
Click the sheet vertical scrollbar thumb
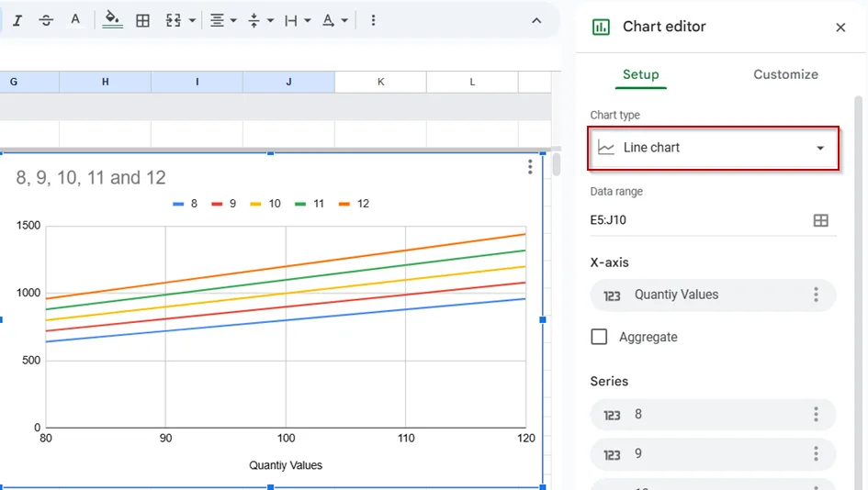click(x=557, y=164)
